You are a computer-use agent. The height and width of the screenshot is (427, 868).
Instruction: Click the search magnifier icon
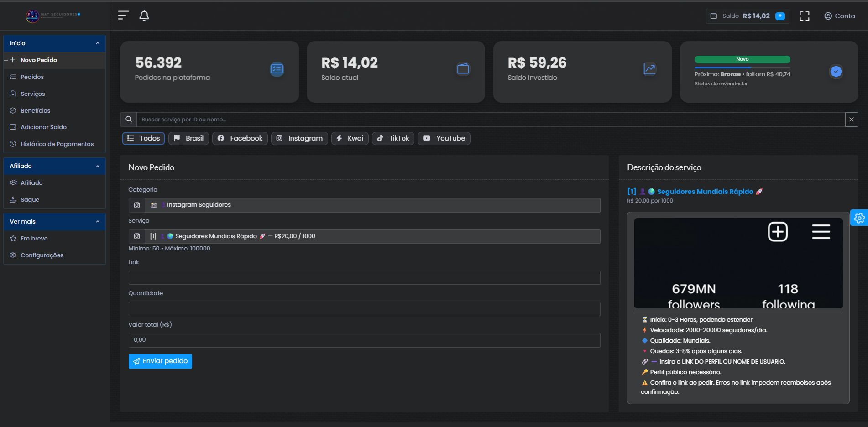coord(128,119)
